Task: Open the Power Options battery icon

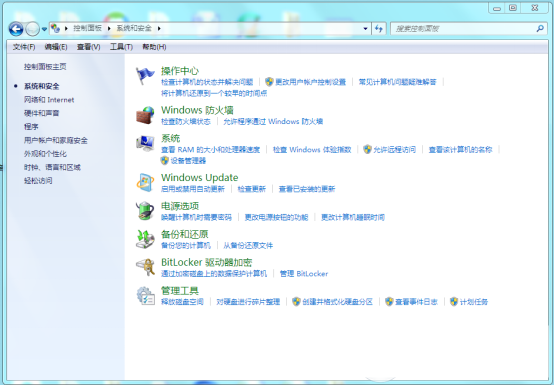Action: point(145,211)
